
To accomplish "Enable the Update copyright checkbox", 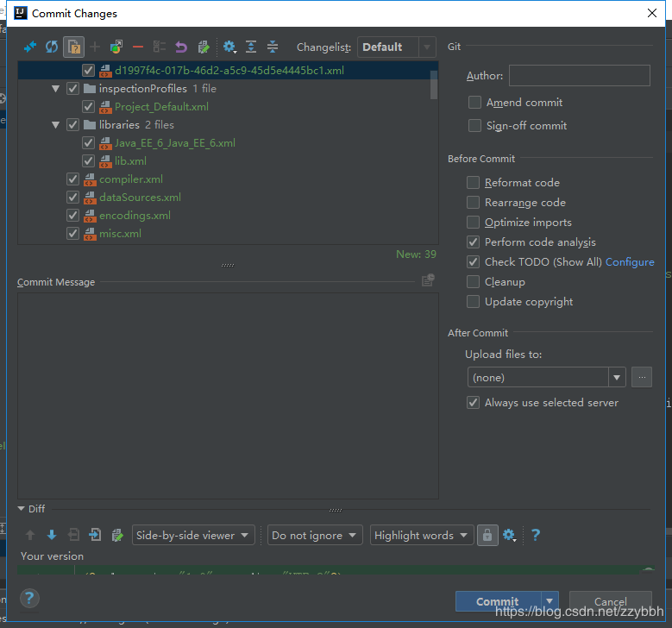I will (x=473, y=302).
